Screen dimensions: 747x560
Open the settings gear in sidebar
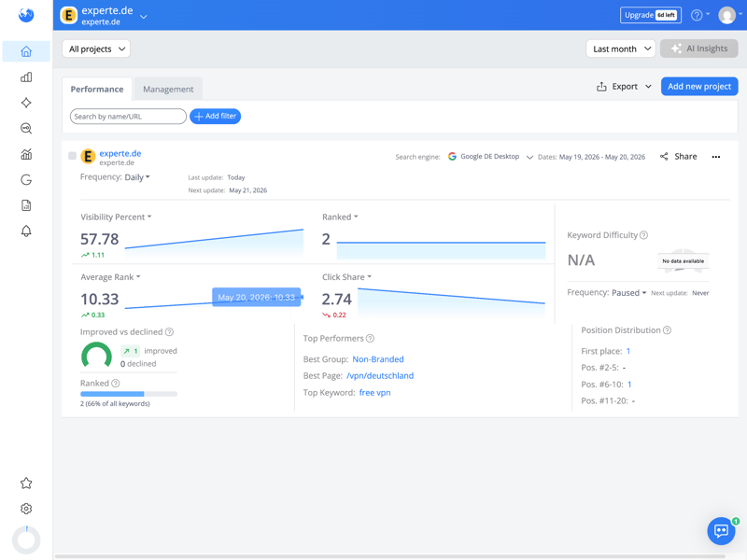[26, 509]
